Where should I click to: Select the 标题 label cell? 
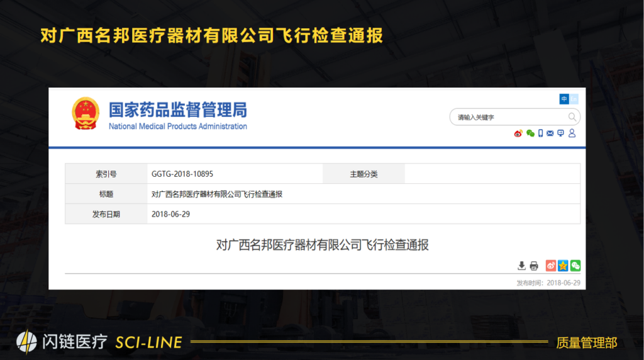coord(106,194)
